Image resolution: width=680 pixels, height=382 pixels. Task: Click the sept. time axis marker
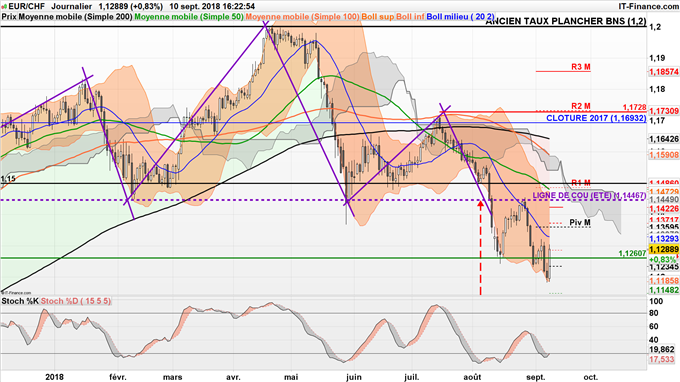(x=536, y=377)
